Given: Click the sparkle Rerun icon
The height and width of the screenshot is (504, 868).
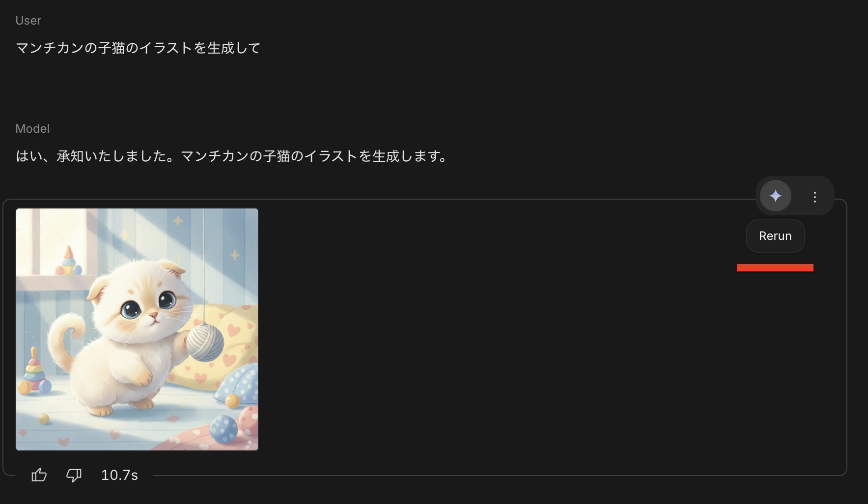Looking at the screenshot, I should pos(775,196).
